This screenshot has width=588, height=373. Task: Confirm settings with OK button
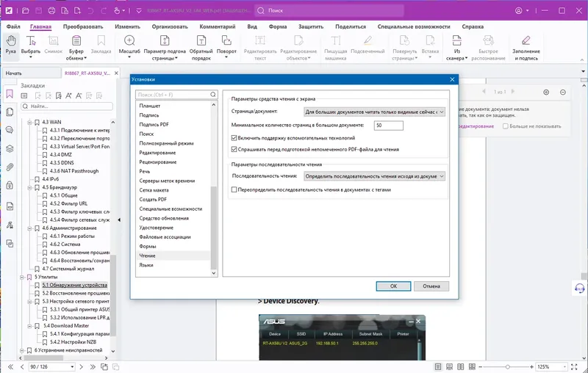[393, 286]
